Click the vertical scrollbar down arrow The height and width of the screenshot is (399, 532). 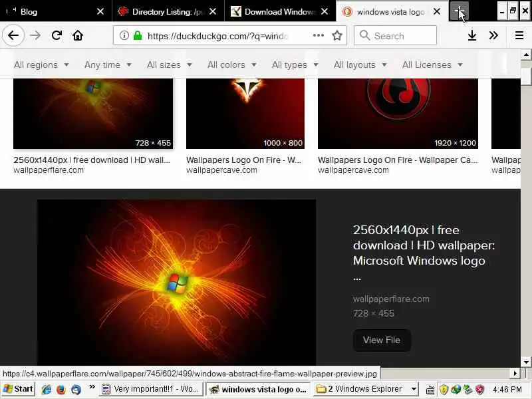[526, 362]
